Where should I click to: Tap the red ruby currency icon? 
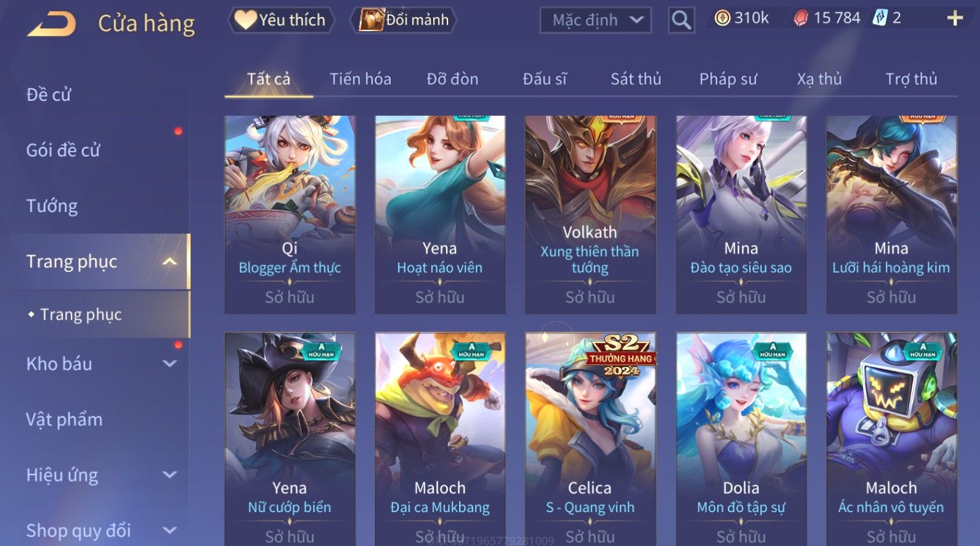tap(801, 18)
